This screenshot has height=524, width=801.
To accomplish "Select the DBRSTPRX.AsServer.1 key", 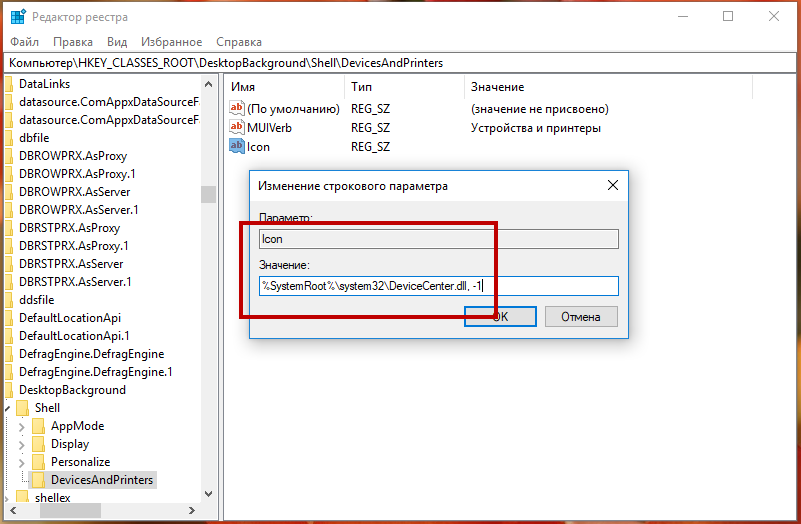I will pyautogui.click(x=76, y=281).
